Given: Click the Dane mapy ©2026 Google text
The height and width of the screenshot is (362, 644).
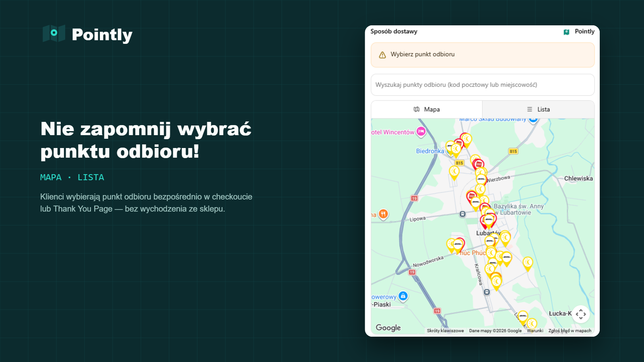Looking at the screenshot, I should [495, 331].
